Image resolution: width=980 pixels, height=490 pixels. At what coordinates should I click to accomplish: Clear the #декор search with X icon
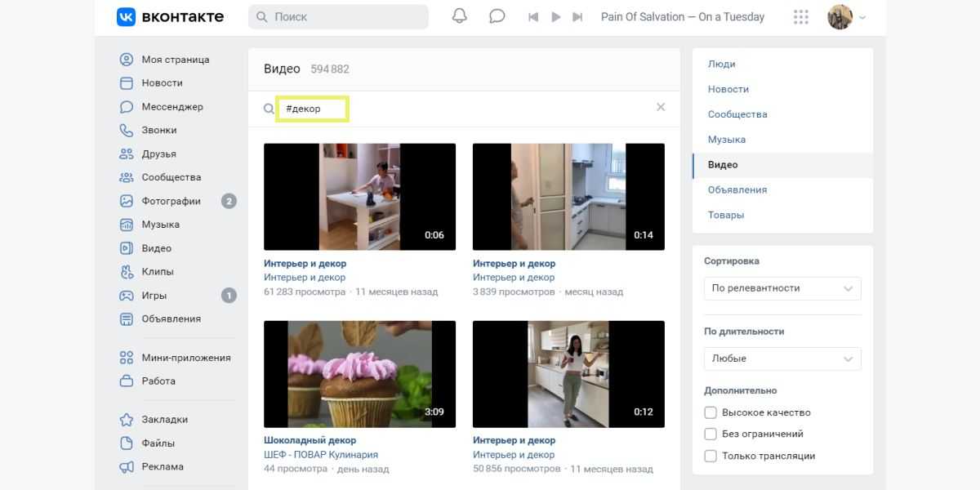(x=661, y=107)
